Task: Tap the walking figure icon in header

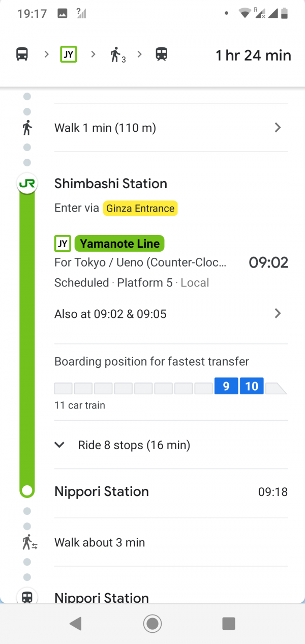Action: [x=116, y=54]
